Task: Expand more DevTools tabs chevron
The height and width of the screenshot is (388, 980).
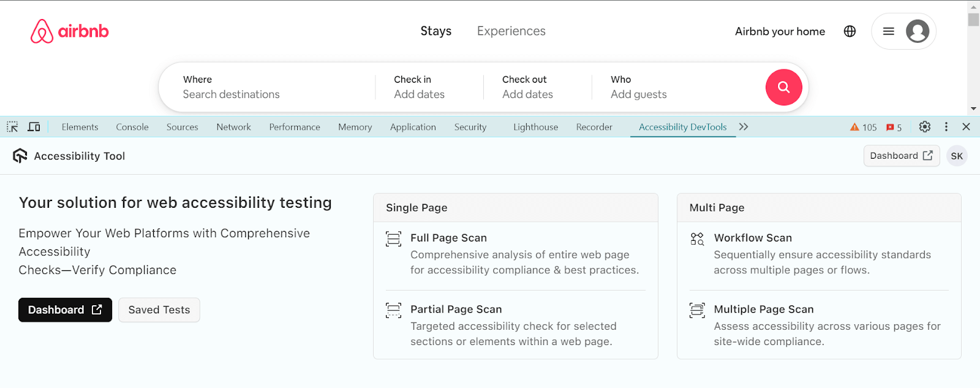Action: pos(744,127)
